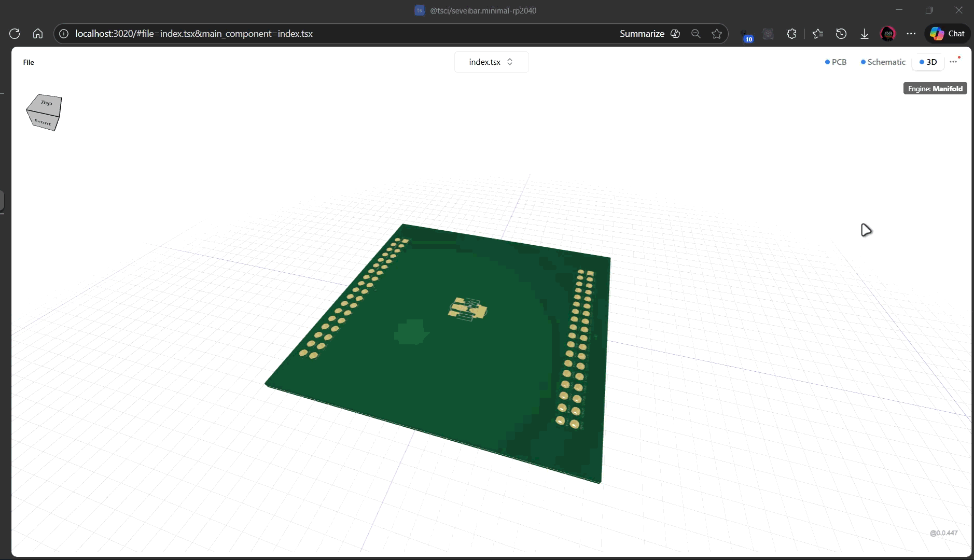Click the dimmed extension icon beside the 10 badge
This screenshot has width=974, height=560.
coord(768,34)
